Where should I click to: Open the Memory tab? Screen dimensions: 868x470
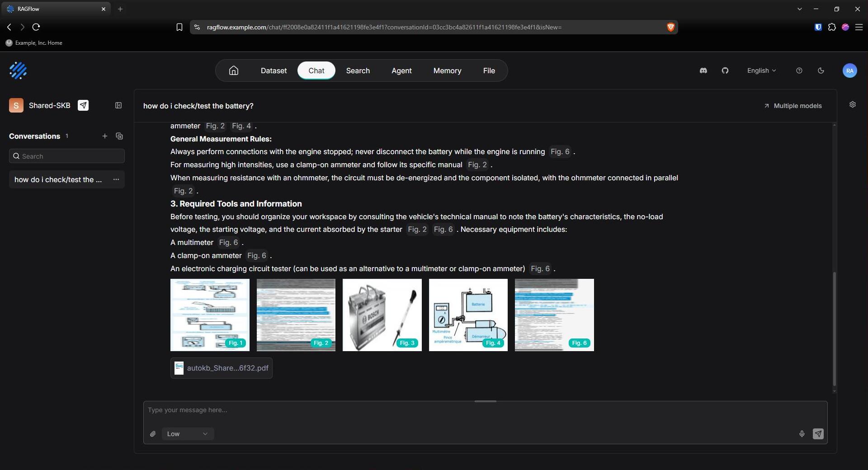click(448, 70)
